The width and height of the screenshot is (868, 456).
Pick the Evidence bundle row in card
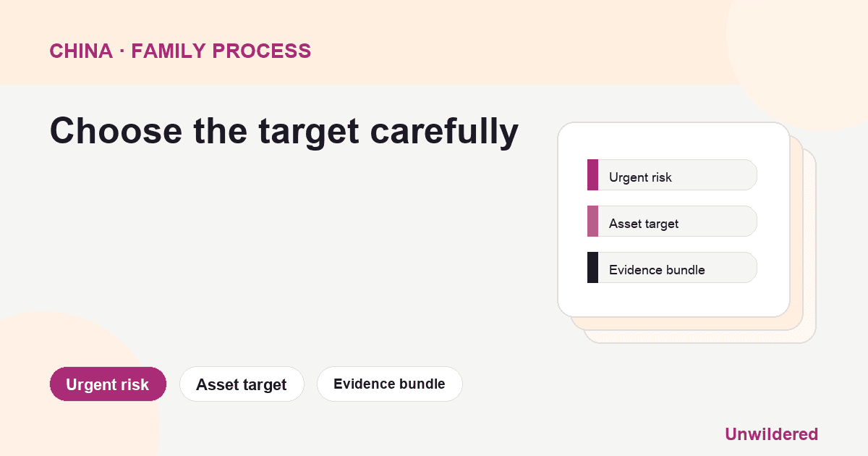pyautogui.click(x=672, y=268)
